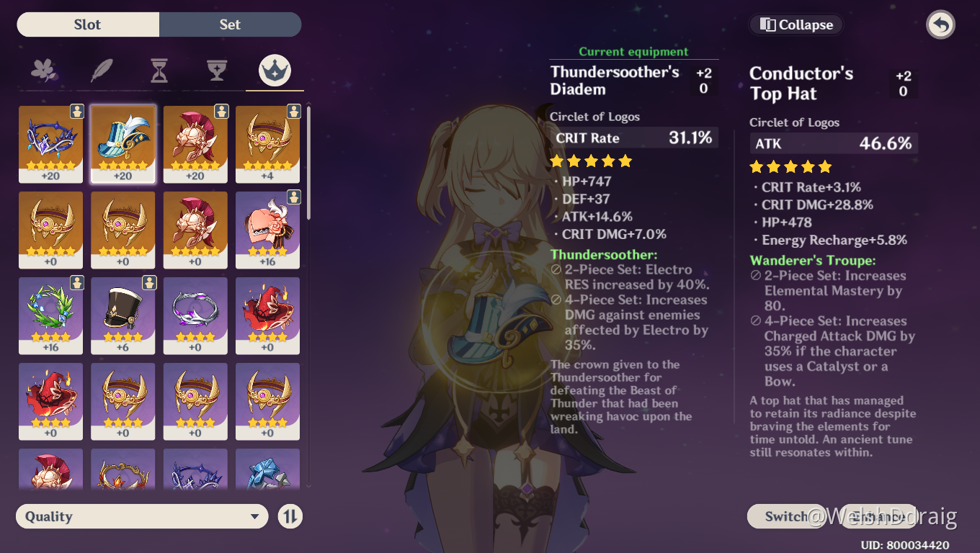The image size is (980, 553).
Task: Select the Thundersoother's Diadem +20 artifact thumbnail
Action: pos(50,144)
